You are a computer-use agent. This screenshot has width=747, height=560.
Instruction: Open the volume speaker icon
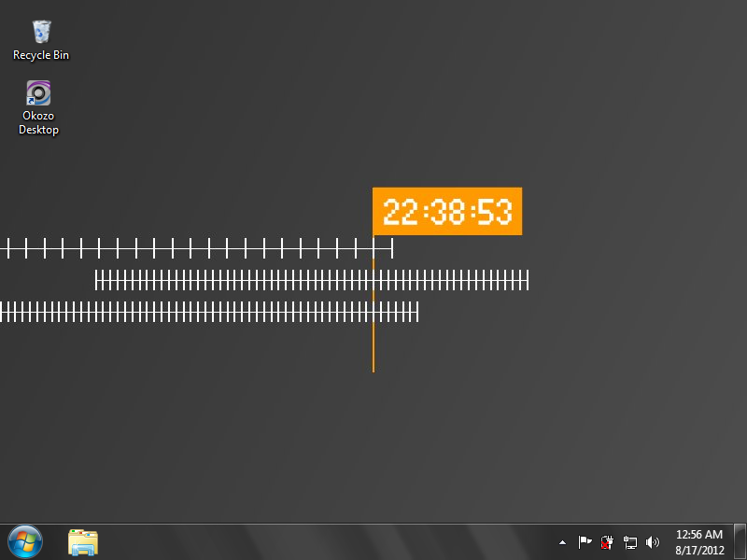tap(652, 542)
